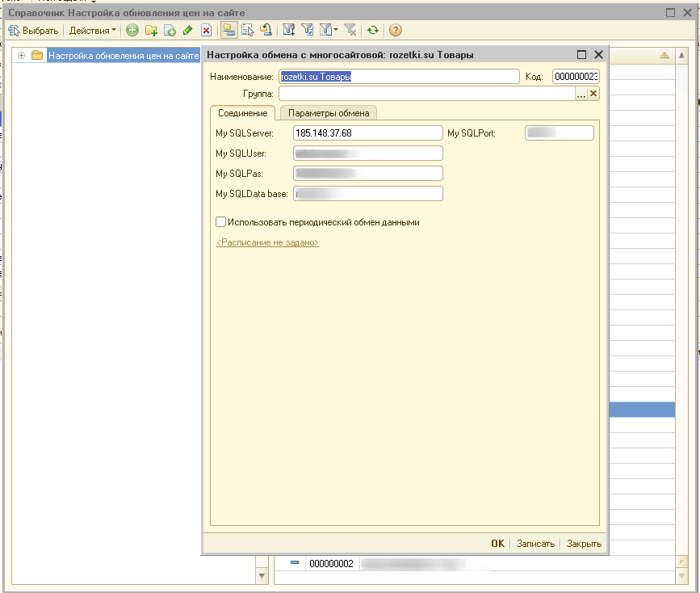Screen dimensions: 700x593
Task: Click the green Add new item icon
Action: click(x=133, y=31)
